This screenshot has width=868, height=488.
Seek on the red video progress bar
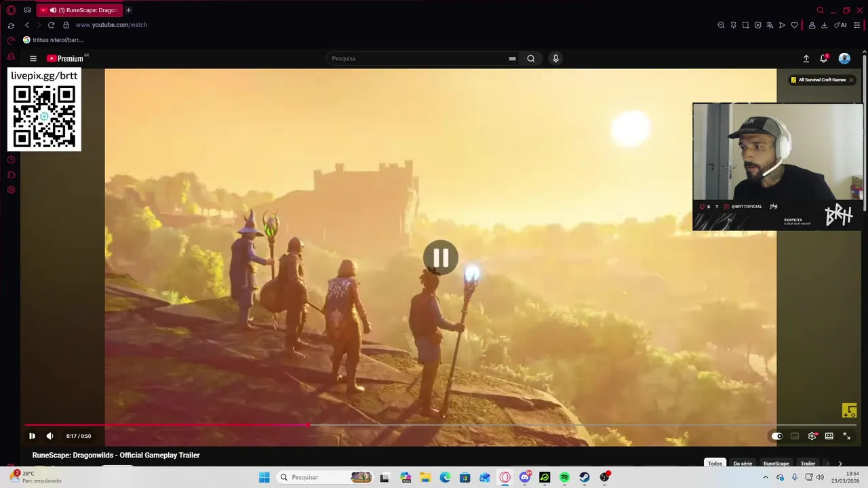click(441, 425)
